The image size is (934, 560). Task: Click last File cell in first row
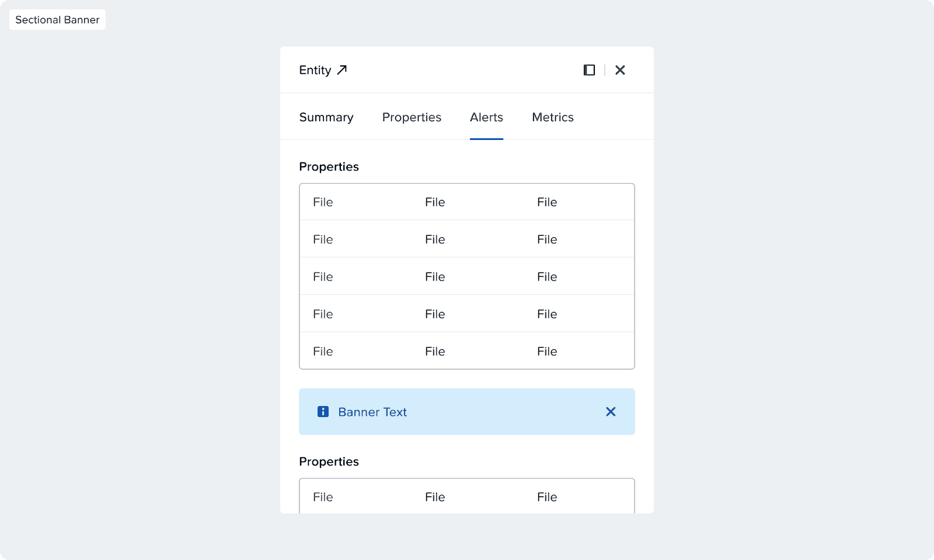[x=547, y=202]
